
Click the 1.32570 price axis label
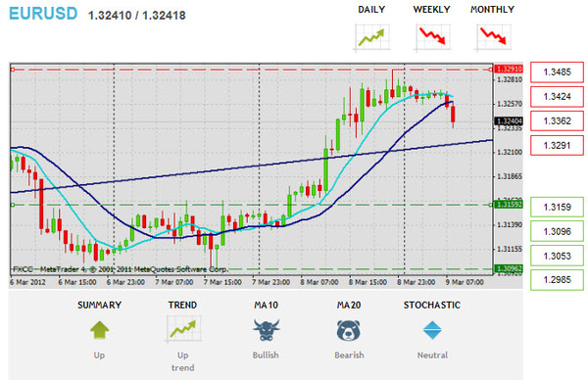[510, 104]
